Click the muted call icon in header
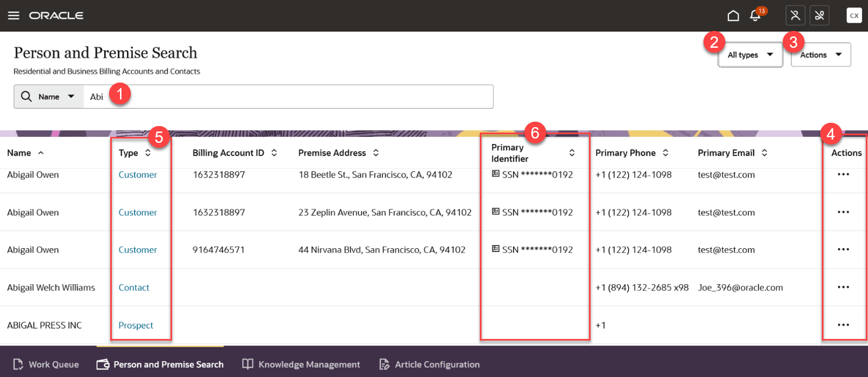868x377 pixels. point(819,15)
